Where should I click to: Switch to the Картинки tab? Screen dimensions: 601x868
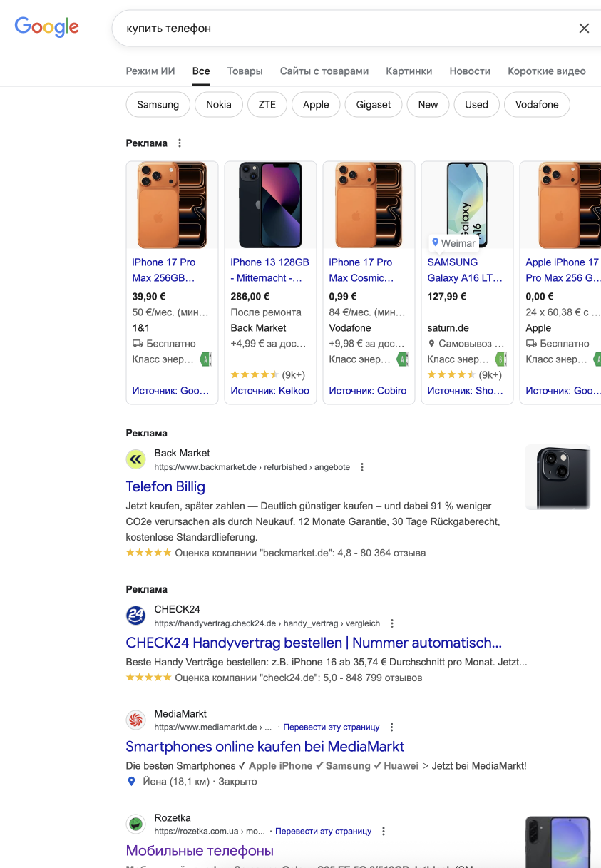point(409,71)
